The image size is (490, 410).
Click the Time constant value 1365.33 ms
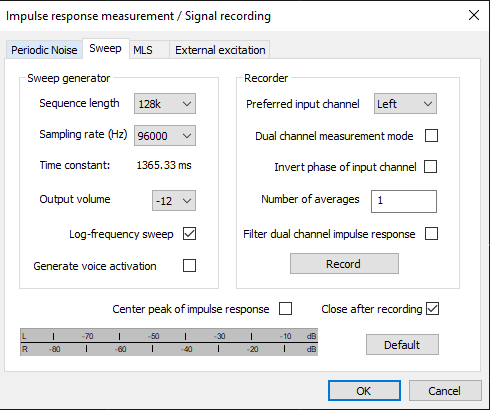click(x=164, y=165)
